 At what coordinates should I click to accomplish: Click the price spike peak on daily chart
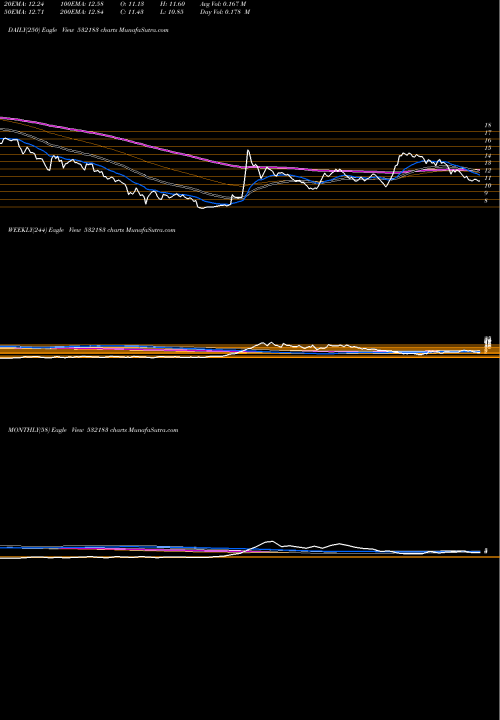tap(248, 151)
